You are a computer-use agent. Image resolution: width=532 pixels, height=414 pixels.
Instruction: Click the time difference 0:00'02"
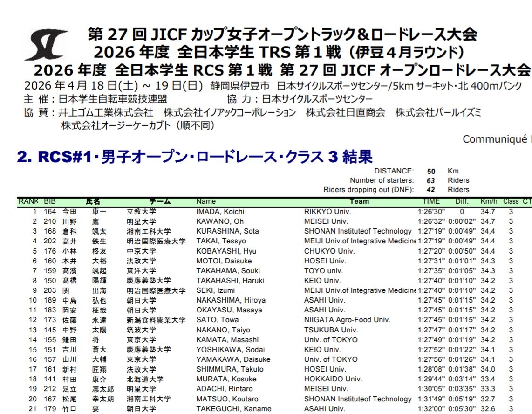pyautogui.click(x=462, y=221)
